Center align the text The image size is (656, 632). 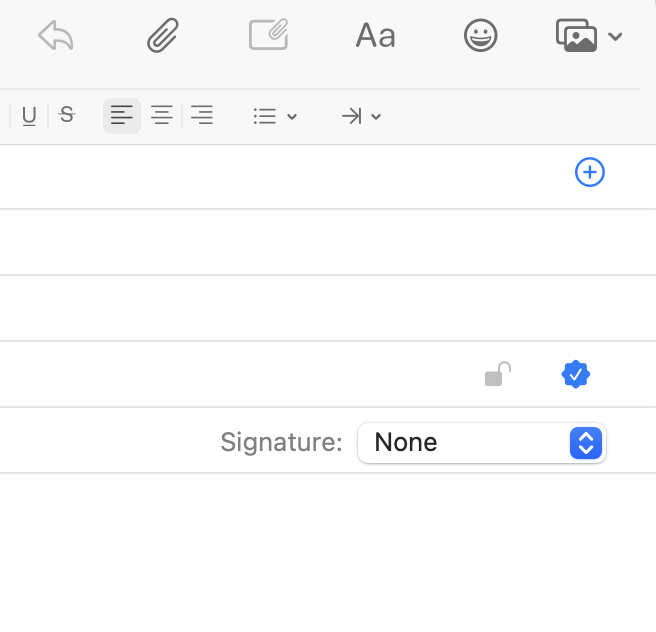[x=162, y=115]
